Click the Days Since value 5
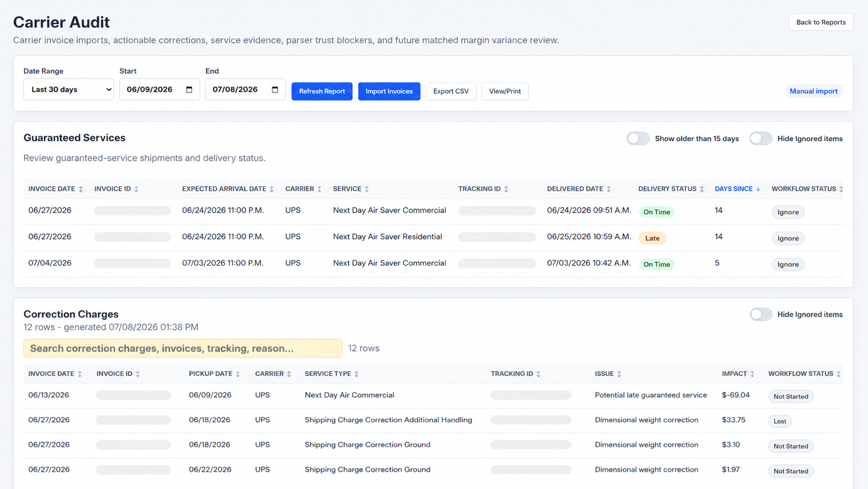Viewport: 868px width, 489px height. click(717, 263)
